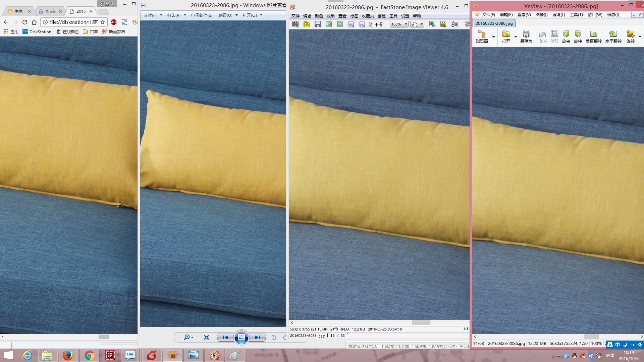644x362 pixels.
Task: Expand Photo Viewer print (打印) dropdown
Action: [185, 15]
